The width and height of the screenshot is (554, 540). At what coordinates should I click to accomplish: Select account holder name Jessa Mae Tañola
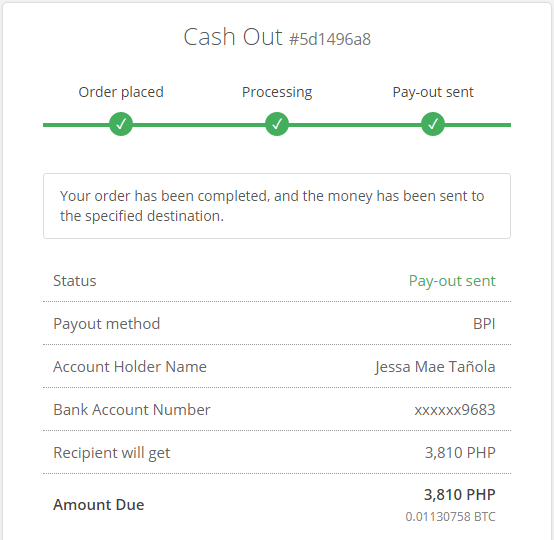click(x=435, y=367)
